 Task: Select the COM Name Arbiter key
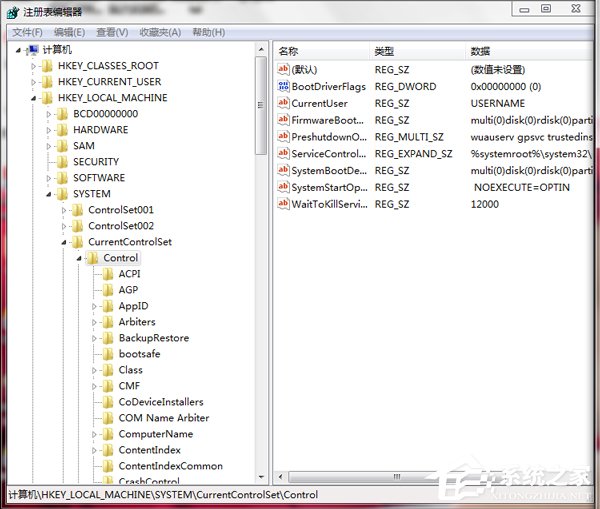coord(164,418)
